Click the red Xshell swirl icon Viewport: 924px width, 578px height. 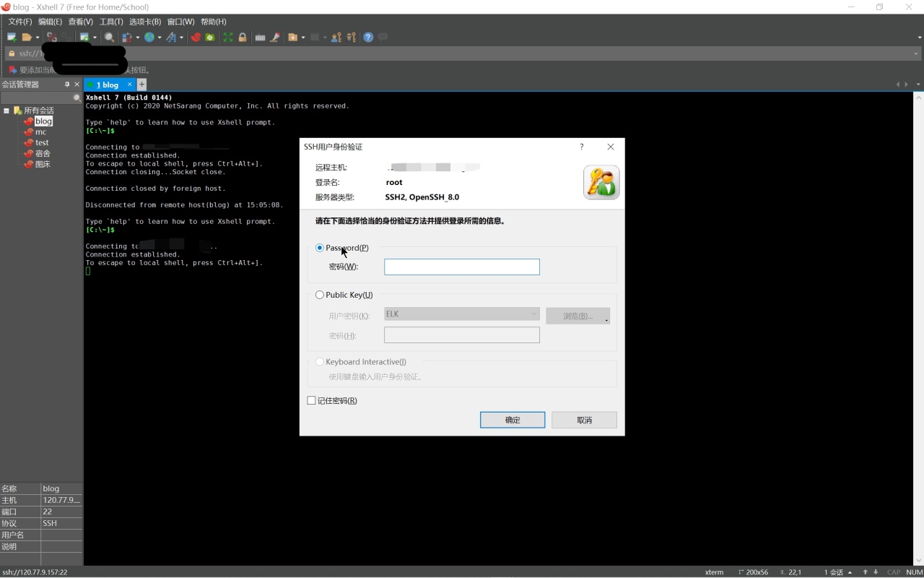tap(196, 37)
